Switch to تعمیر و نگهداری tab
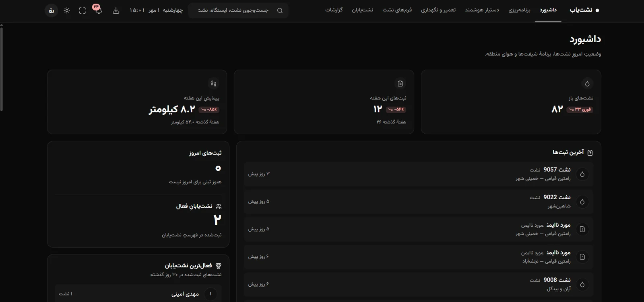This screenshot has width=644, height=302. pos(438,10)
